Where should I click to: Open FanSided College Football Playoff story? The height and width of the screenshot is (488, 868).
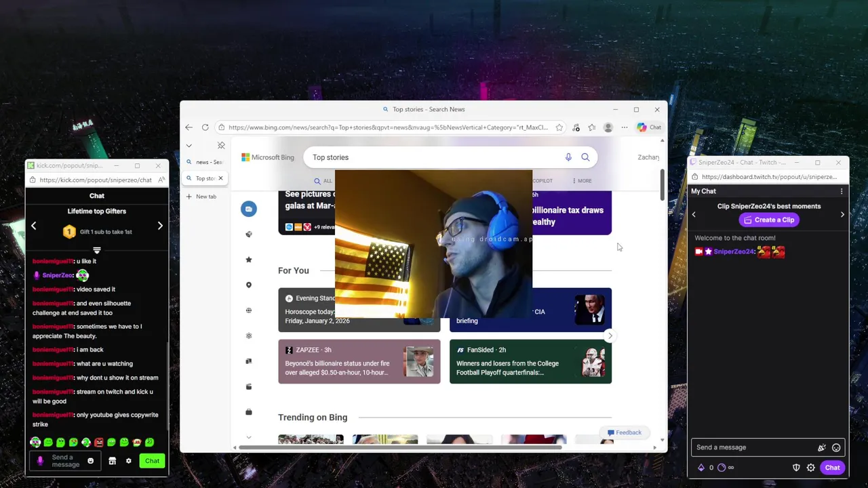[x=530, y=361]
